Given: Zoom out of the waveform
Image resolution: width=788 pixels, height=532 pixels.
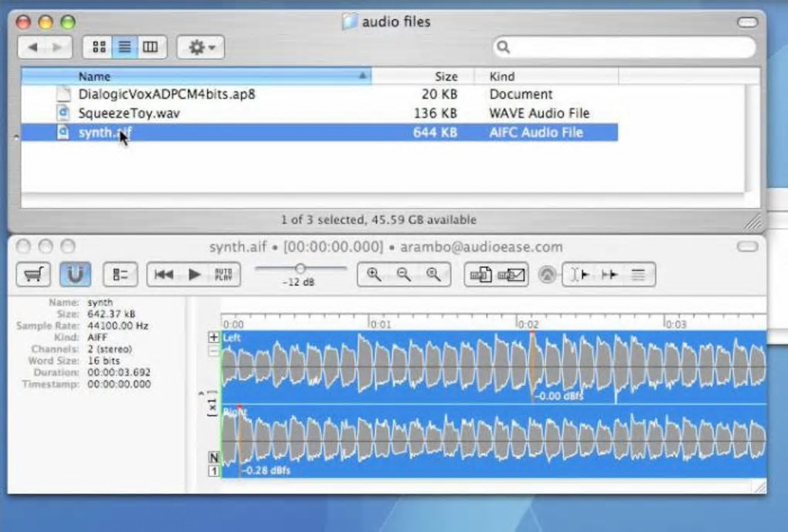Looking at the screenshot, I should (403, 274).
